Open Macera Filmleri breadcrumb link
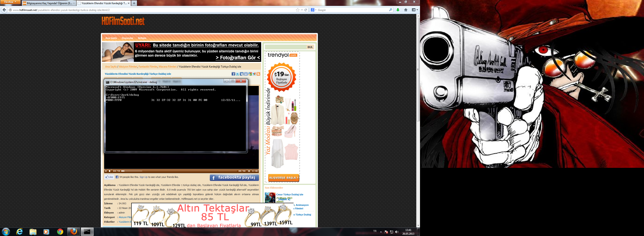 168,67
